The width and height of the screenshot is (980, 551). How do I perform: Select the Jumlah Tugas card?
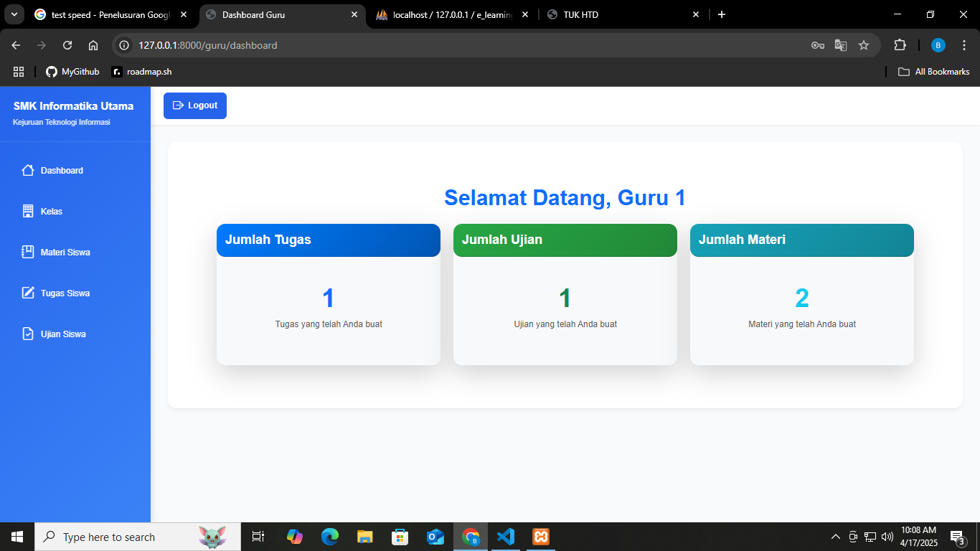329,294
